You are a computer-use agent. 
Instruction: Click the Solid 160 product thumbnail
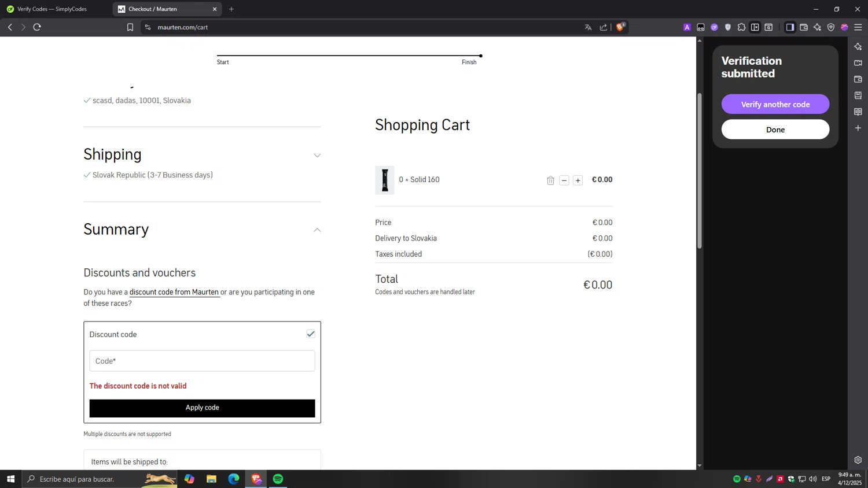tap(385, 180)
